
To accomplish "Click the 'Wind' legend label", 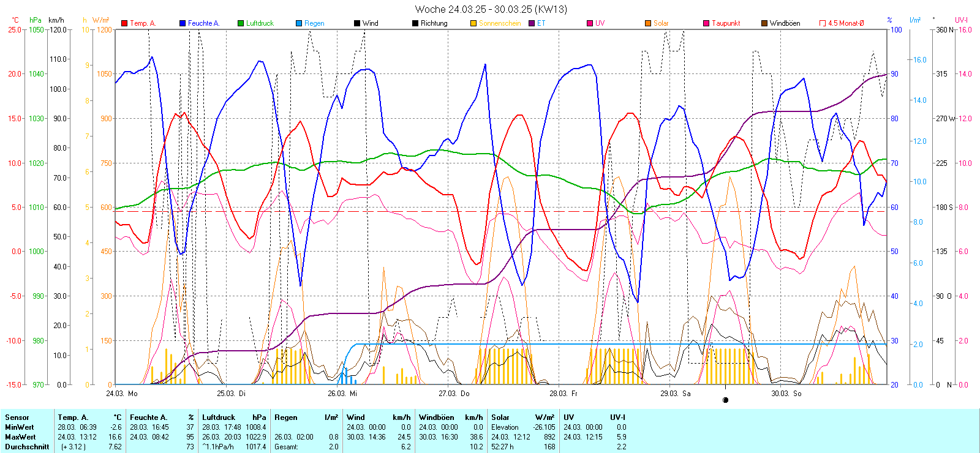I will tap(370, 23).
